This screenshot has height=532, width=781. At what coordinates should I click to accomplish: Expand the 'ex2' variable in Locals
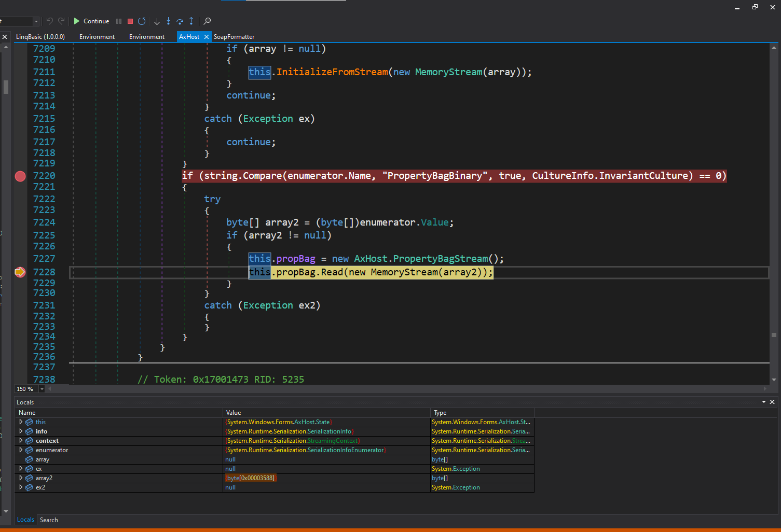tap(21, 487)
